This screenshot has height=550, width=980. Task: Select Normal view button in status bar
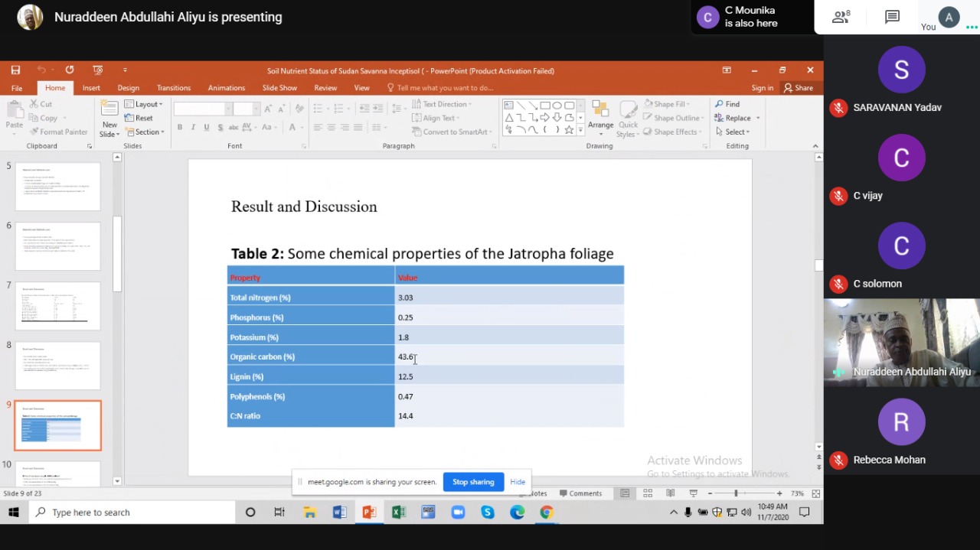click(625, 493)
